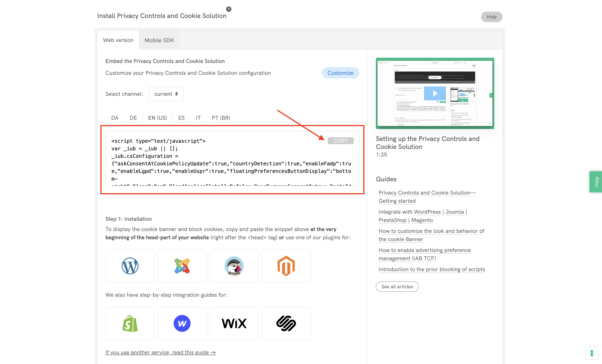
Task: Open the Select channel dropdown
Action: coord(166,94)
